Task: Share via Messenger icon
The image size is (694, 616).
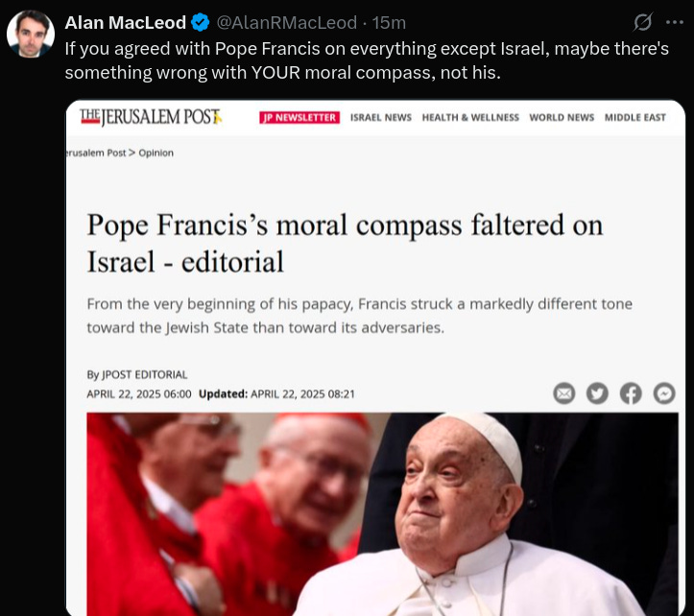Action: (664, 393)
